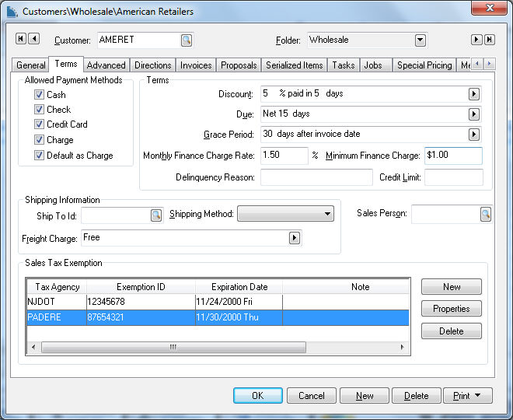The image size is (513, 420).
Task: Click Properties for tax exemption
Action: pos(451,309)
